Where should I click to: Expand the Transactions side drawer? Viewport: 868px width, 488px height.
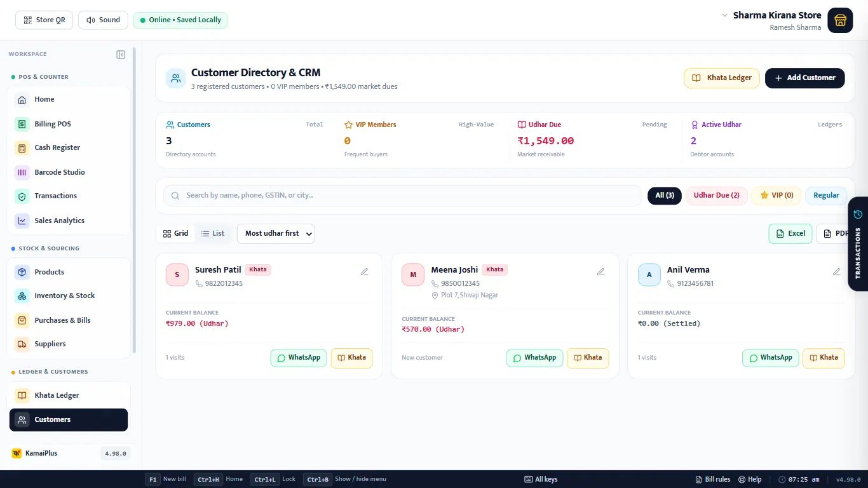pos(858,244)
